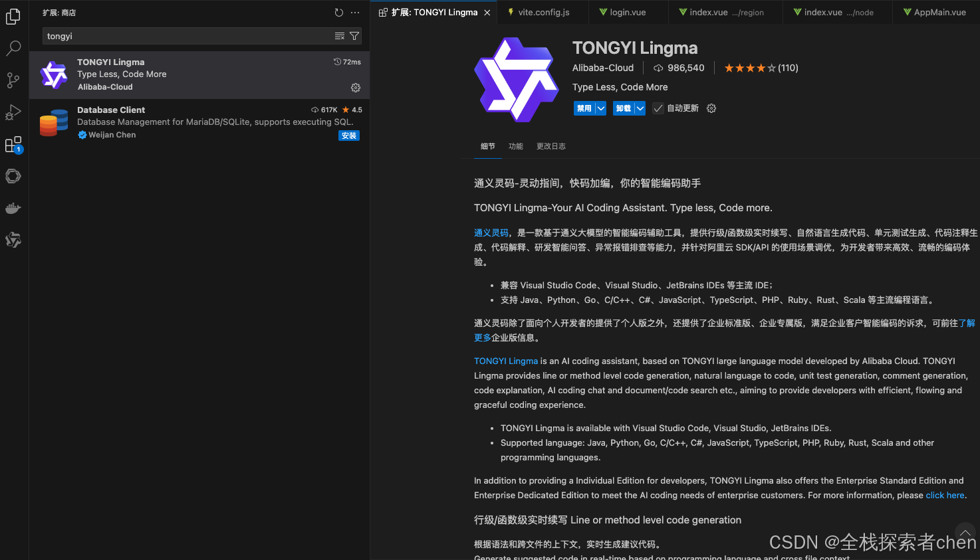This screenshot has height=560, width=980.
Task: Open Extensions view icon in activity bar
Action: point(13,145)
